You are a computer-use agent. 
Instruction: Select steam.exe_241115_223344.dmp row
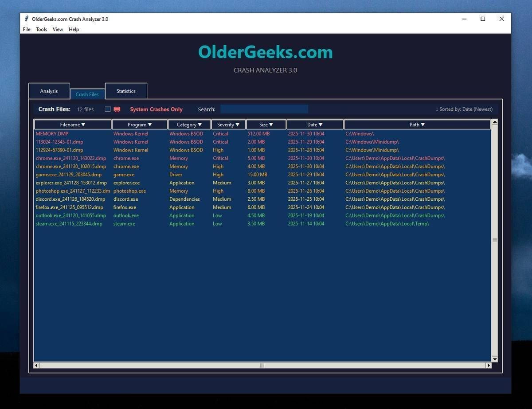tap(262, 223)
